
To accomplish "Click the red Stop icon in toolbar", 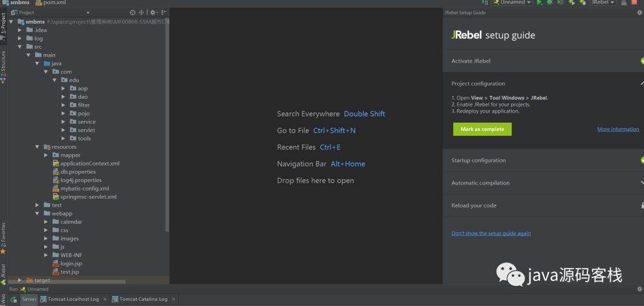I will point(634,2).
